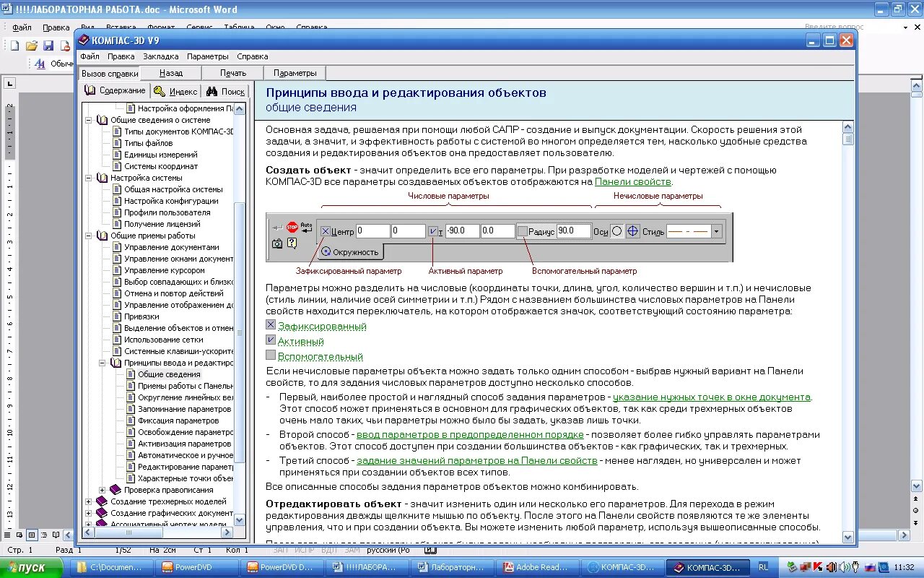Follow the Зафиксированный link
The height and width of the screenshot is (578, 924).
point(322,327)
